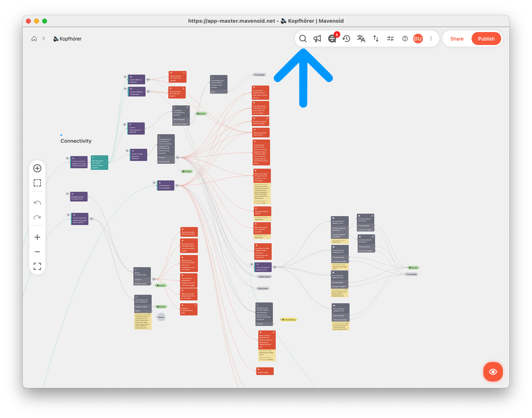532x418 pixels.
Task: Click the Success tag at far right
Action: (x=413, y=268)
